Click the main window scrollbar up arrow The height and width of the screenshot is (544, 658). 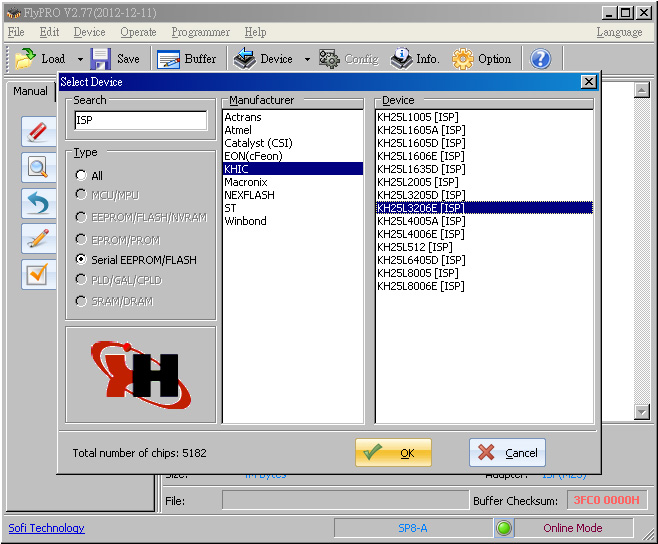pyautogui.click(x=642, y=90)
